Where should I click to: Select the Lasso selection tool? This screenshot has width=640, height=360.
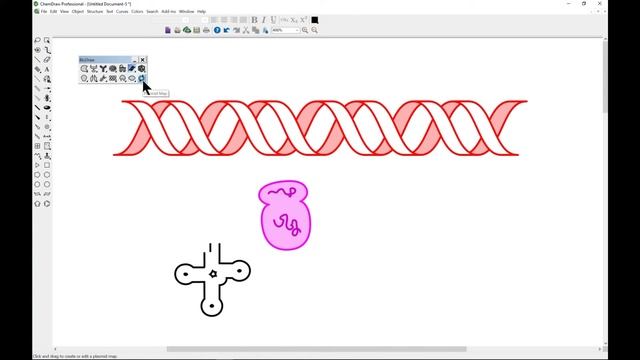tap(38, 40)
